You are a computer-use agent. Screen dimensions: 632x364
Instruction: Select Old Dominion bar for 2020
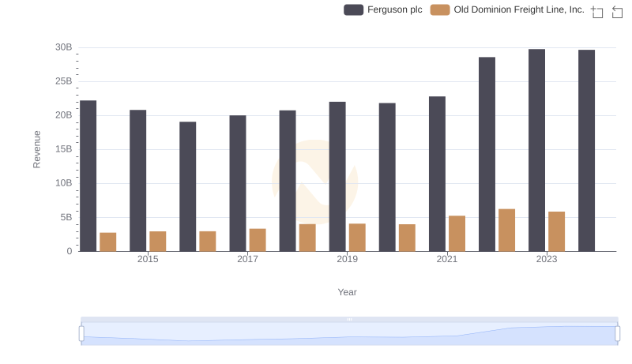pyautogui.click(x=407, y=238)
